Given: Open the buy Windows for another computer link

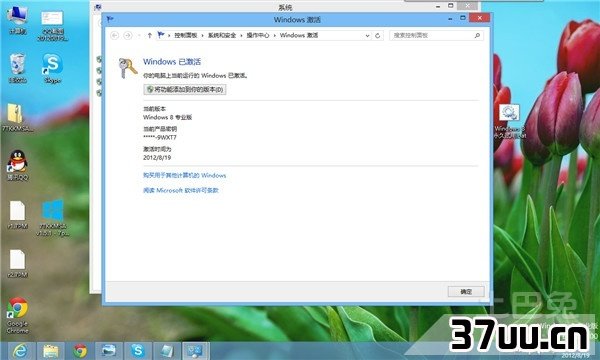Looking at the screenshot, I should click(x=184, y=175).
